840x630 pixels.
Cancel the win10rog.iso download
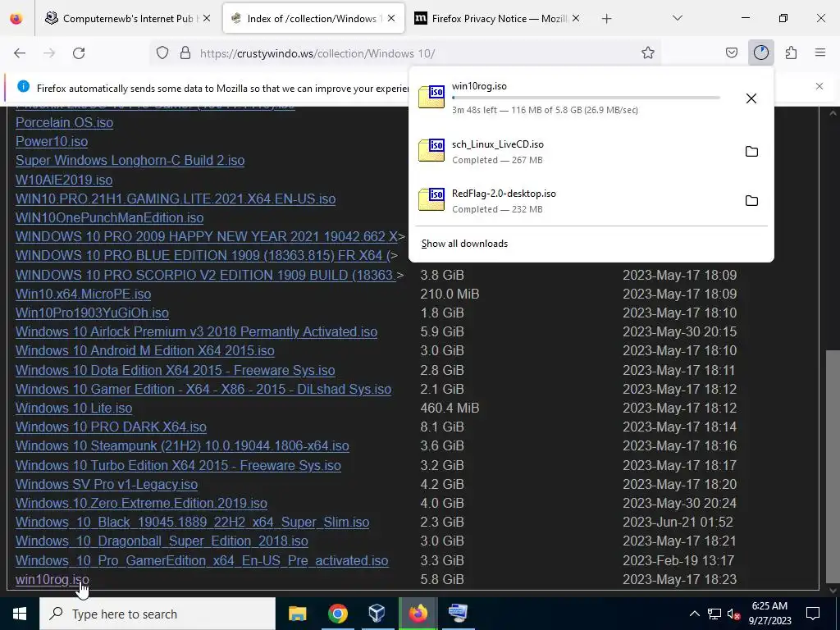(x=751, y=98)
